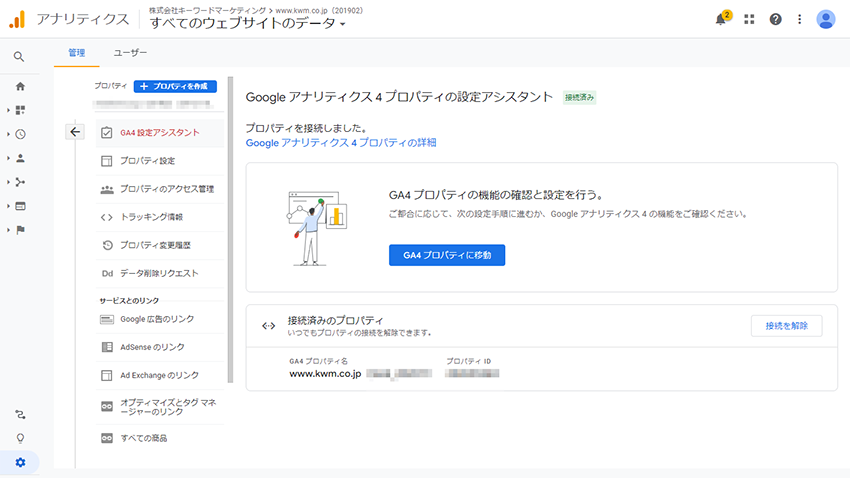The height and width of the screenshot is (478, 850).
Task: Open トラッキング情報 menu item
Action: pos(159,217)
